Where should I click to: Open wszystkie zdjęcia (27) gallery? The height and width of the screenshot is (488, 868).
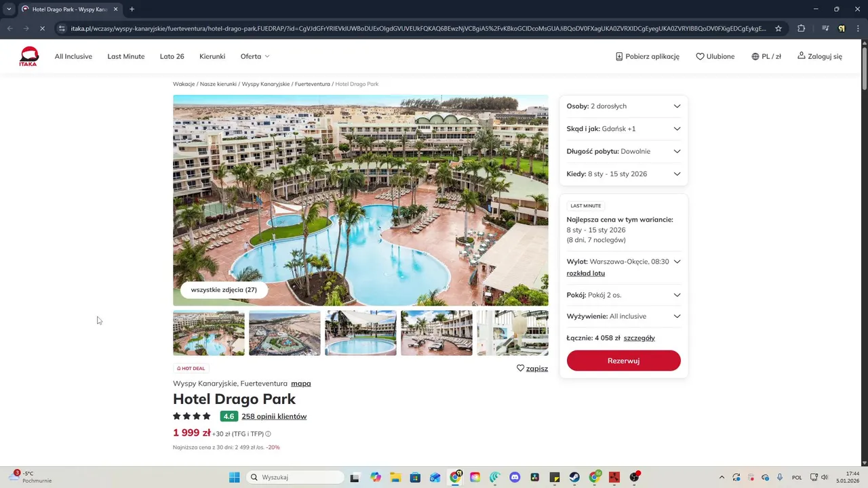[x=224, y=290]
